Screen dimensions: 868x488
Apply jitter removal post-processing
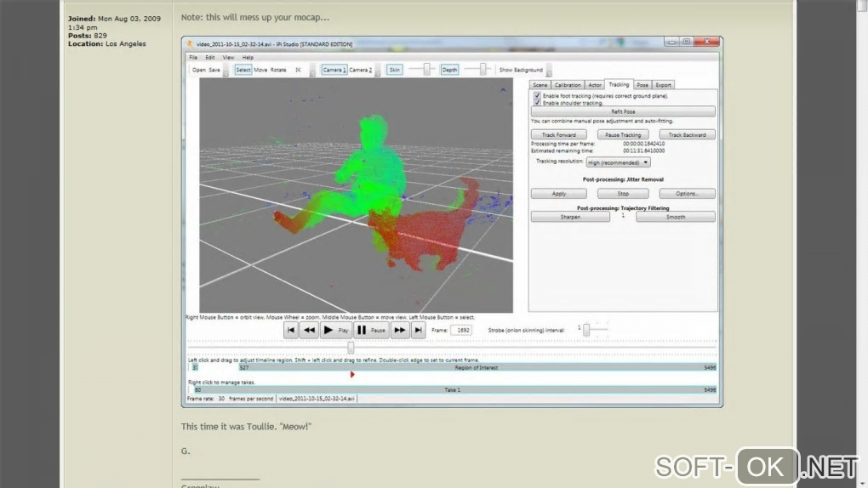[x=558, y=194]
